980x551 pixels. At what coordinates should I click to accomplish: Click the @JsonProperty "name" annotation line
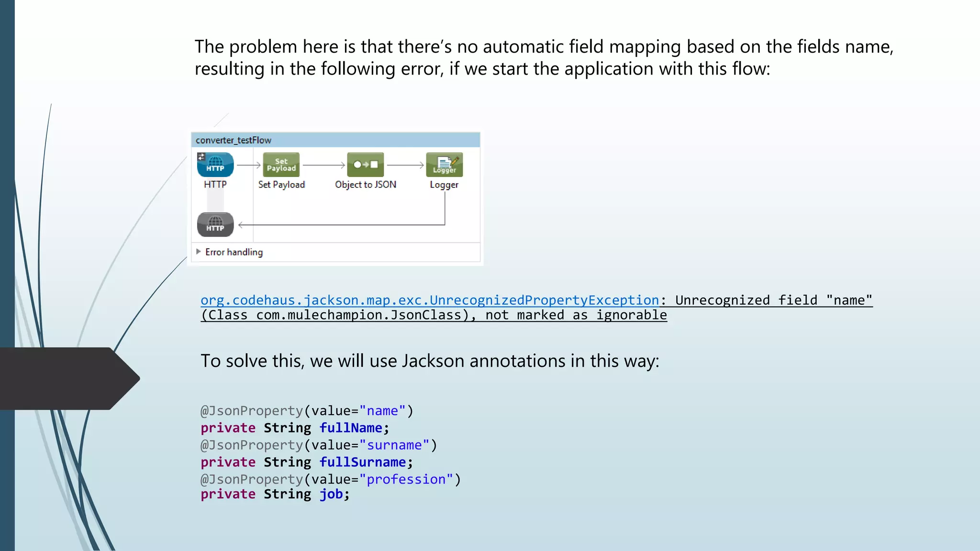pyautogui.click(x=306, y=411)
